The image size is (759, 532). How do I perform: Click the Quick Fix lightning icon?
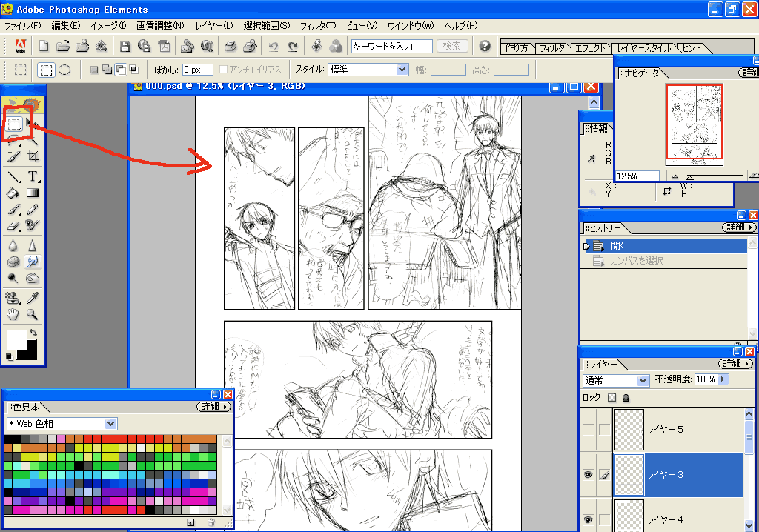coord(316,46)
